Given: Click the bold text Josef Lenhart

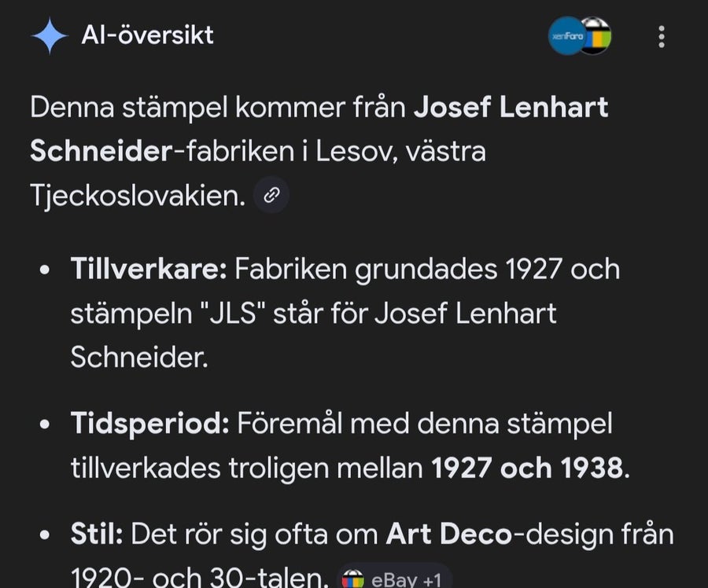Looking at the screenshot, I should coord(511,107).
